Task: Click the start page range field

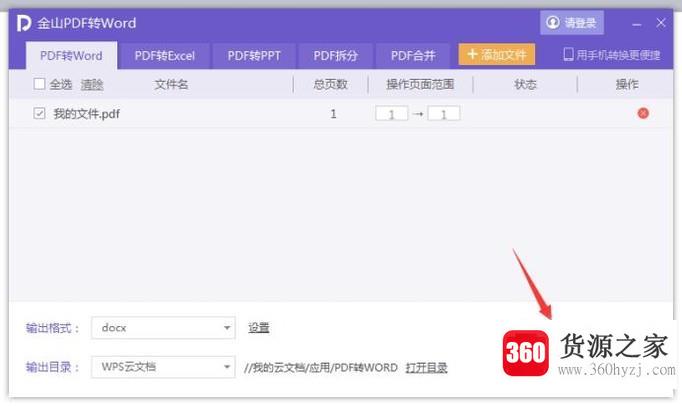Action: 391,114
